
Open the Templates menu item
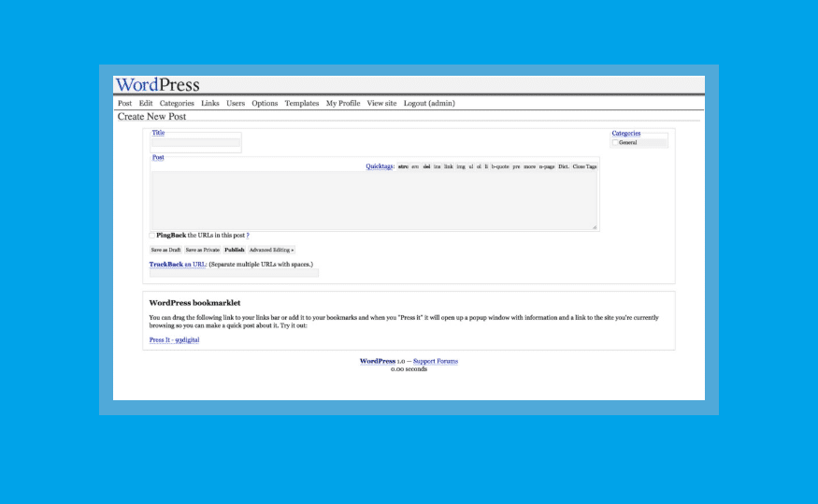point(302,103)
